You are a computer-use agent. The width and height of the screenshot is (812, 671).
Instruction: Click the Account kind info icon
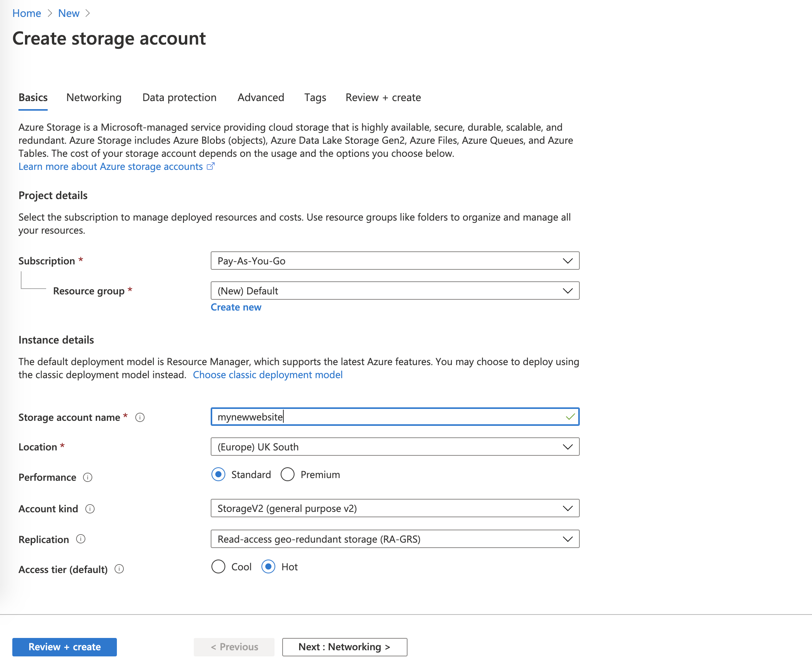point(90,509)
